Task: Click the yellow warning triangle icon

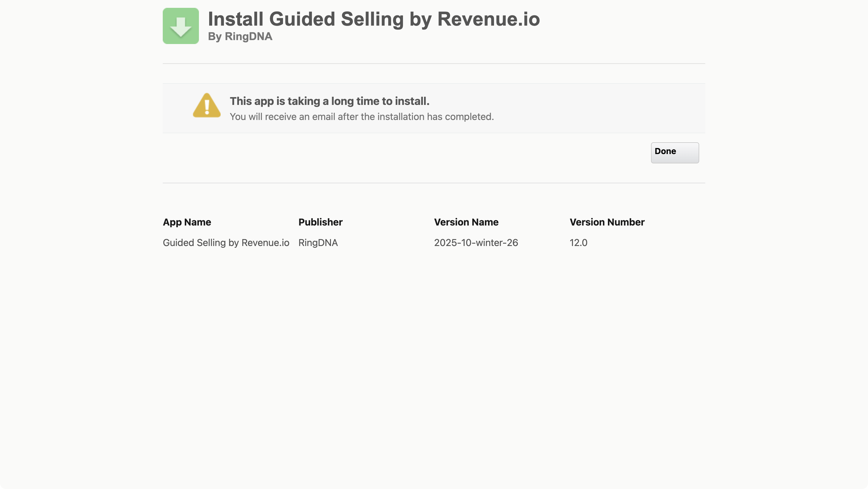Action: tap(206, 106)
